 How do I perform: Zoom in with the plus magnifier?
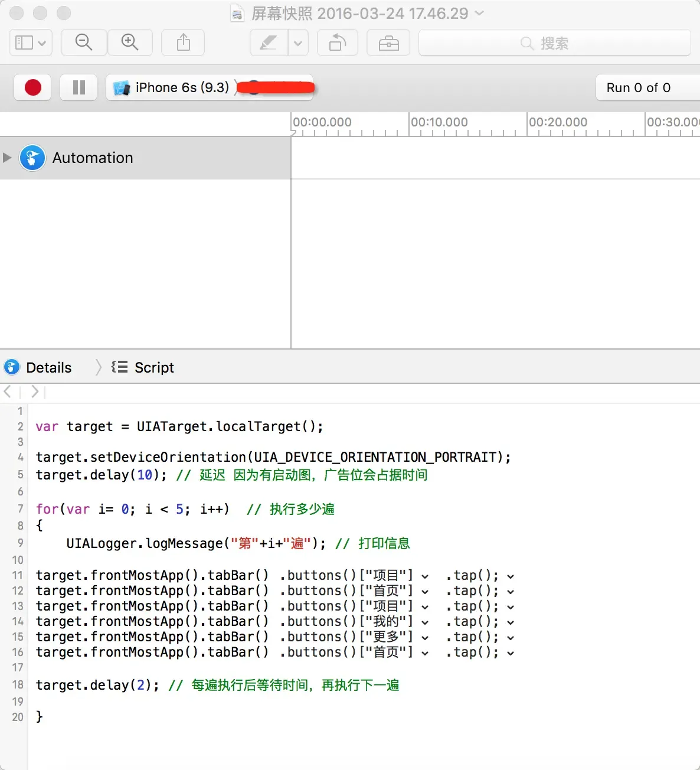(130, 43)
